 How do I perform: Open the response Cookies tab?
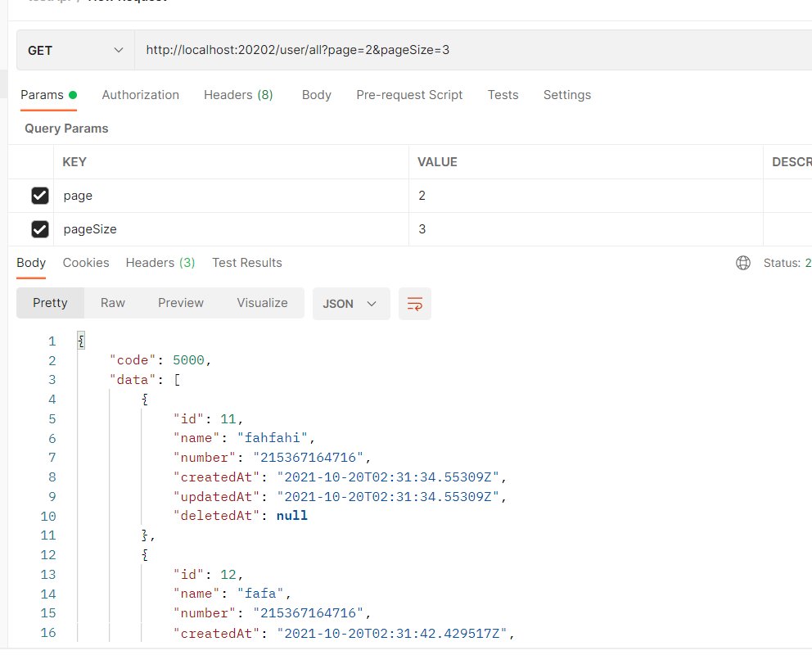click(x=86, y=263)
